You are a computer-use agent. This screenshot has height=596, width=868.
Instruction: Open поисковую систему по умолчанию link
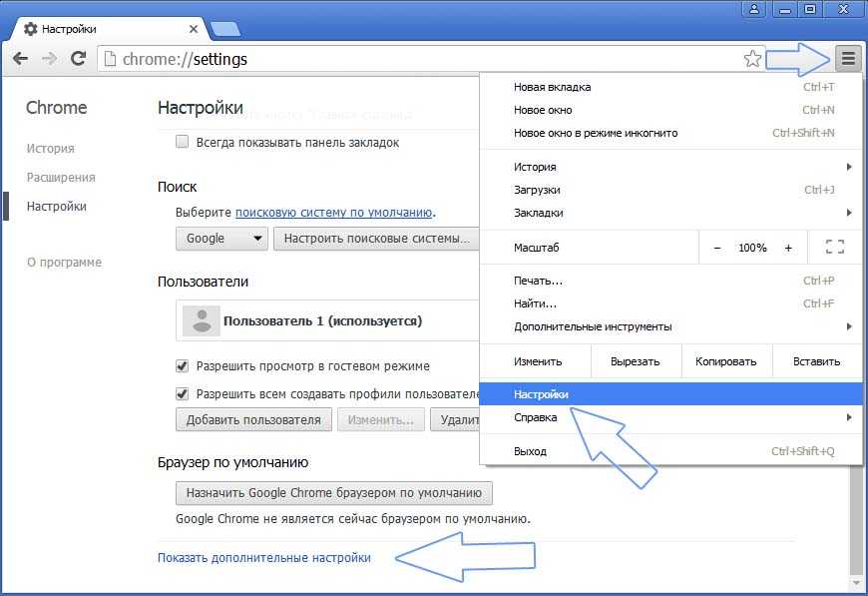click(334, 213)
